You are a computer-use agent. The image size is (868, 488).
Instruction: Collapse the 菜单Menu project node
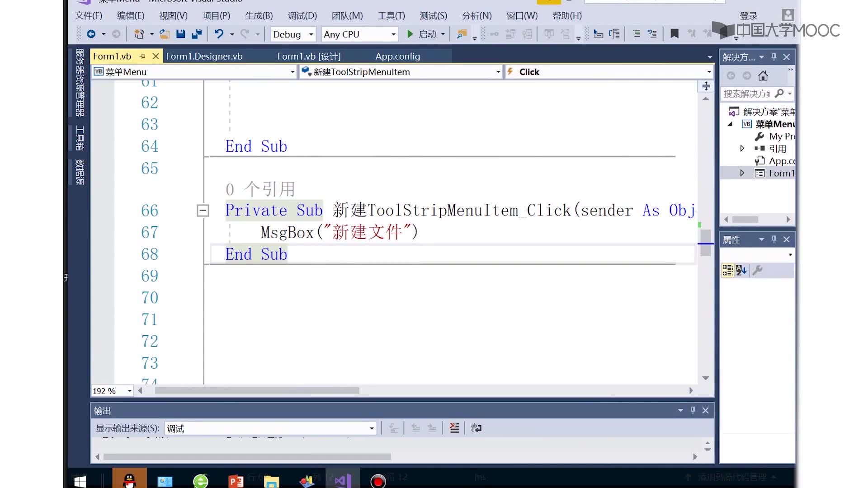[x=730, y=124]
